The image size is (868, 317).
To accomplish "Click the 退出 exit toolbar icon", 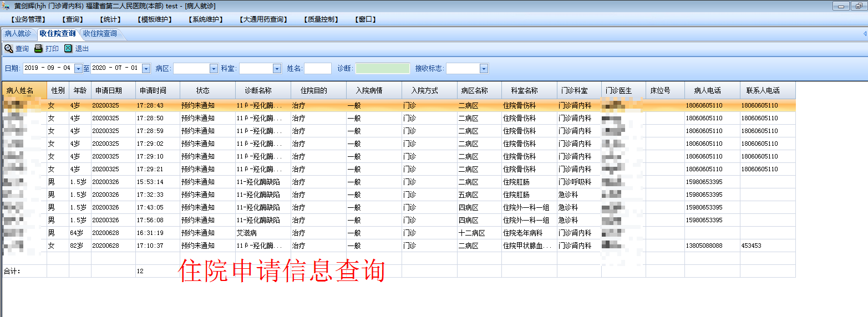I will click(68, 49).
